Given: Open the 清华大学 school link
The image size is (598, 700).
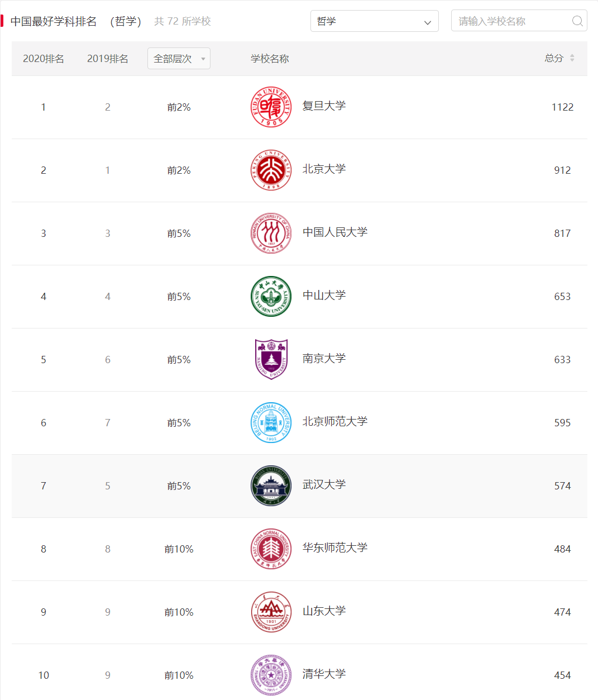Looking at the screenshot, I should click(x=324, y=674).
